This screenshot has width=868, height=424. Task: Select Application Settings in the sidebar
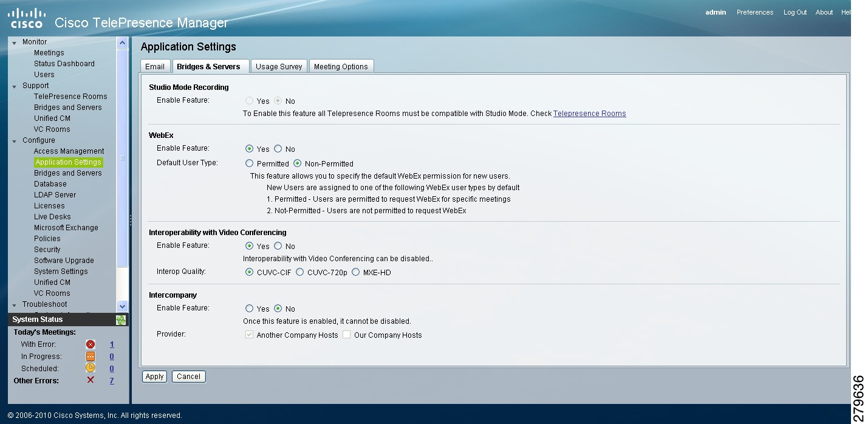coord(68,162)
